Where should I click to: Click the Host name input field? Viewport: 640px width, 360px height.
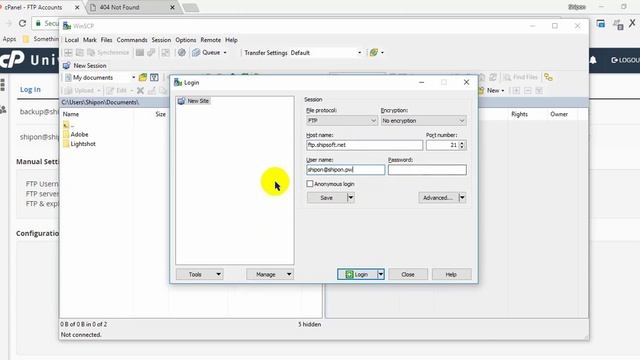point(364,145)
